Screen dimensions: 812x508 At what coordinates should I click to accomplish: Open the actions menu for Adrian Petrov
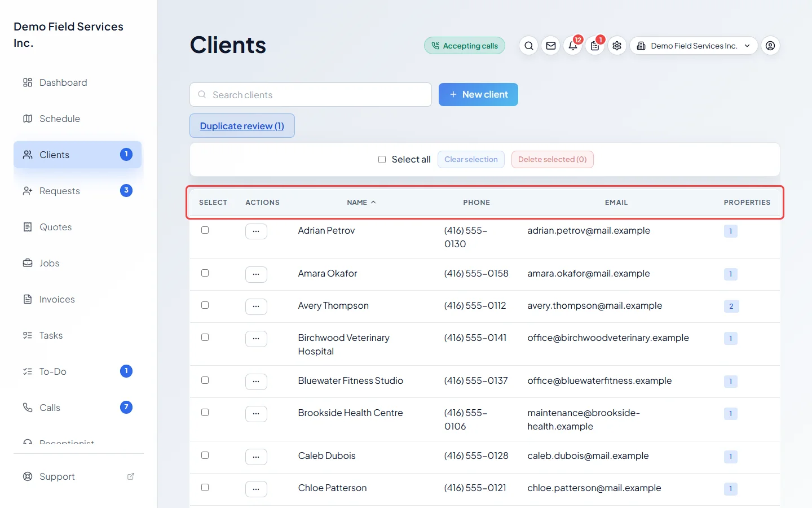[x=256, y=231]
